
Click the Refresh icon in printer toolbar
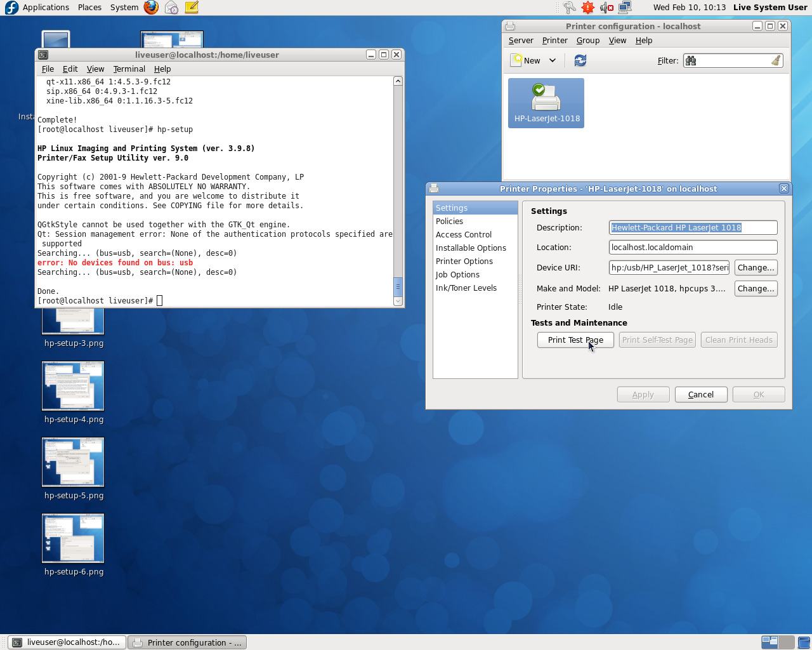[x=580, y=60]
